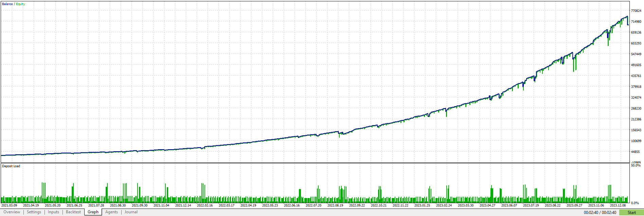Click the 50.0% deposit load axis label

click(636, 165)
